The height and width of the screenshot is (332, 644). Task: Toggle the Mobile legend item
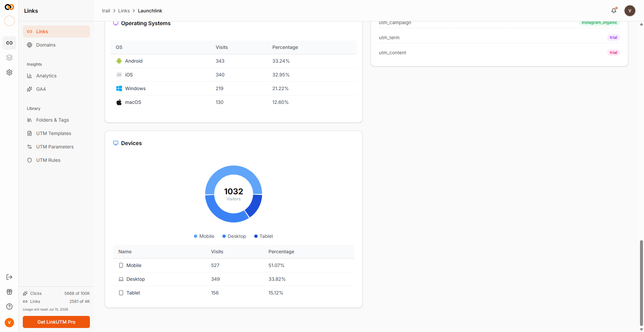(204, 236)
